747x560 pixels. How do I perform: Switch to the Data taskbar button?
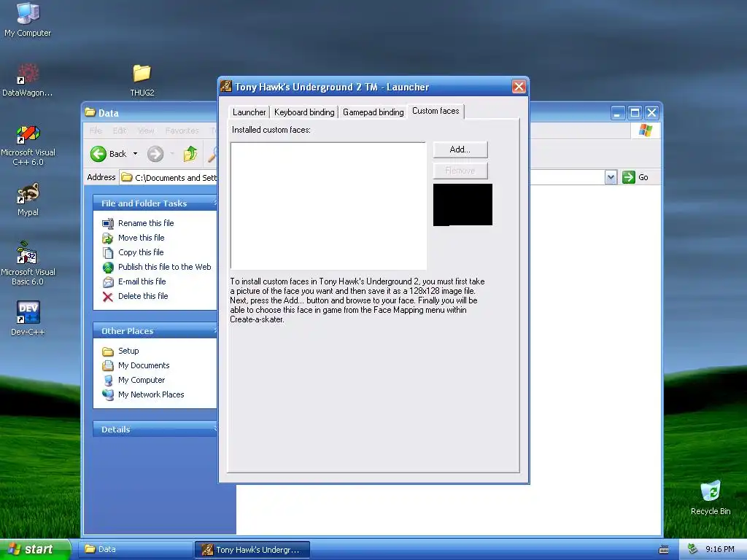[136, 549]
